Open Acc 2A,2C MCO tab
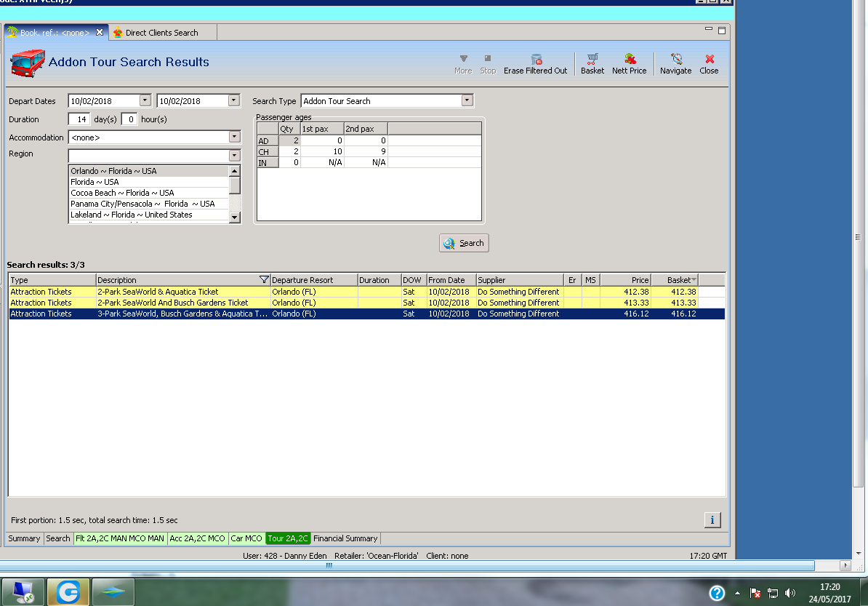Viewport: 868px width, 606px height. (x=197, y=538)
